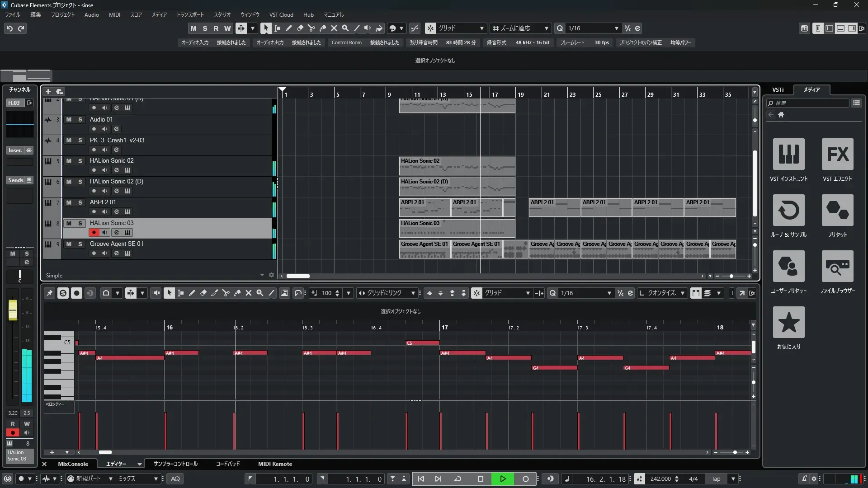Open VST Instruments in the media panel
868x488 pixels.
(x=788, y=155)
